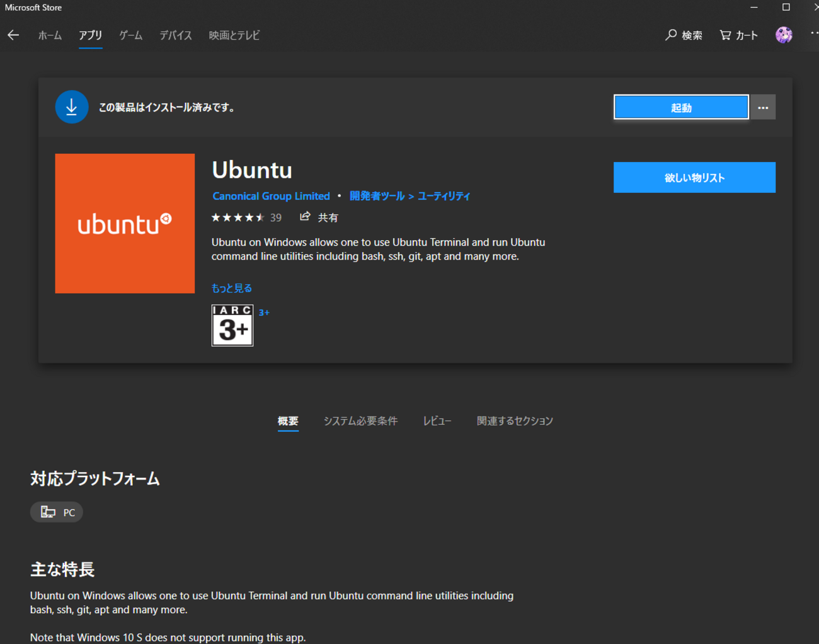This screenshot has height=644, width=819.
Task: Click the PC platform chip
Action: (57, 512)
